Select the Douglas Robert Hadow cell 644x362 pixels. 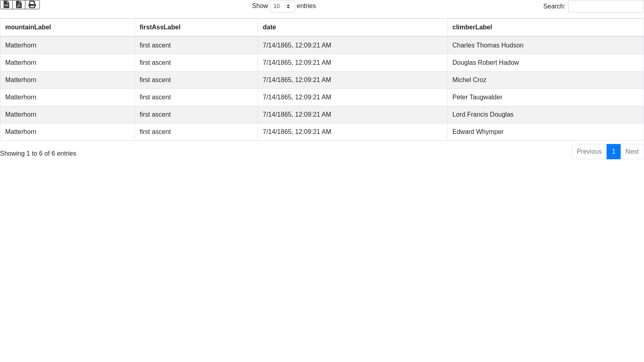[485, 63]
